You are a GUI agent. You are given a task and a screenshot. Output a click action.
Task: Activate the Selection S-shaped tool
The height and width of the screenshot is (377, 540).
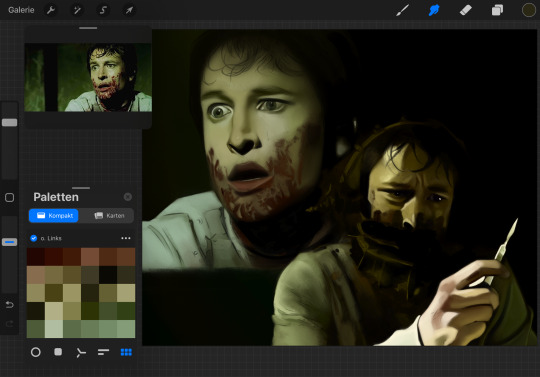[103, 10]
